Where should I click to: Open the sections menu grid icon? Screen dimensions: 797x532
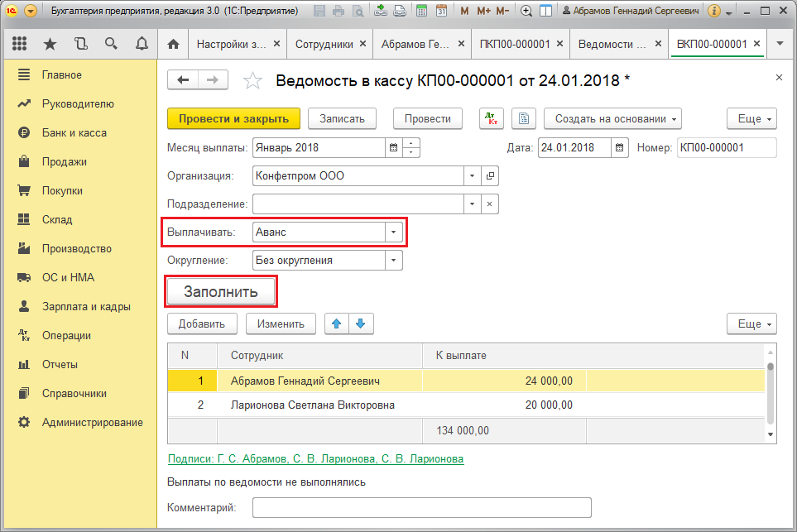coord(19,44)
